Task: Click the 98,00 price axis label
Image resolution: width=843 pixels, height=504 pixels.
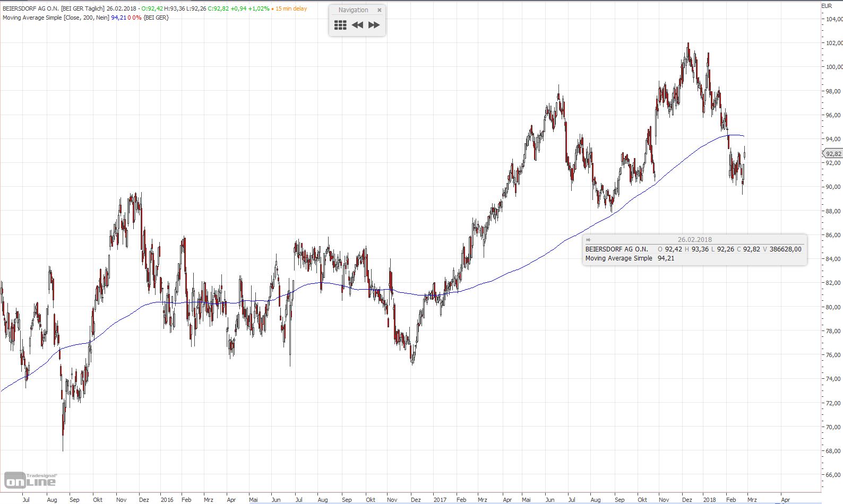Action: pos(833,91)
